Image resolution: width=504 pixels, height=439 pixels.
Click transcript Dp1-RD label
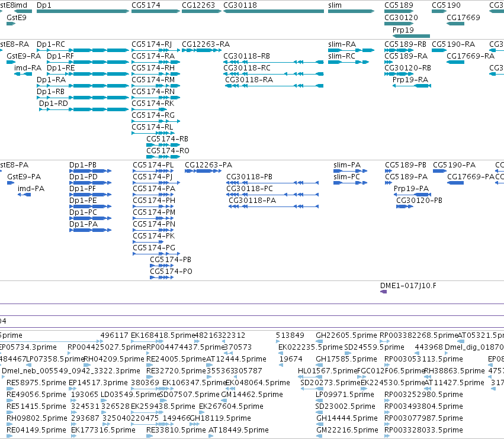pos(53,104)
